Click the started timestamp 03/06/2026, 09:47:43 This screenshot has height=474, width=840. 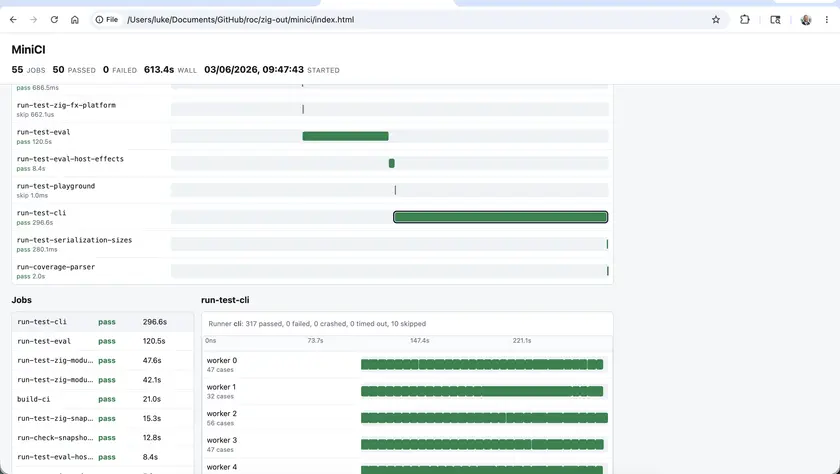click(254, 70)
